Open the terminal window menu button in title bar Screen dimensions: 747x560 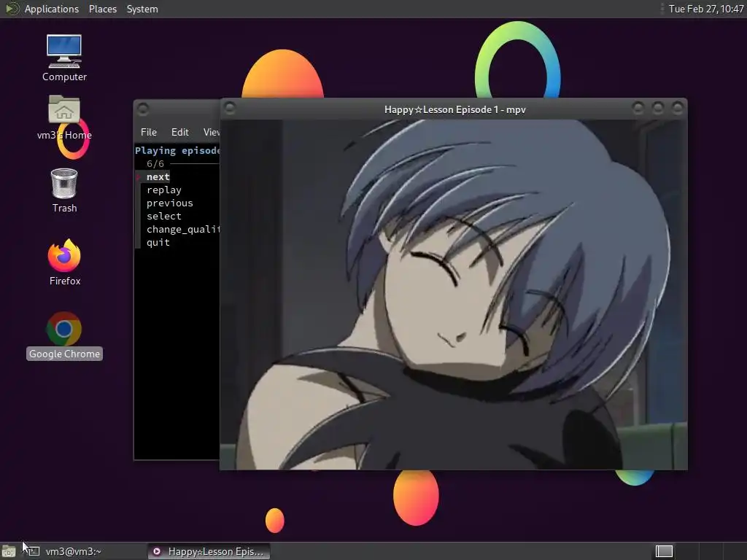point(143,109)
